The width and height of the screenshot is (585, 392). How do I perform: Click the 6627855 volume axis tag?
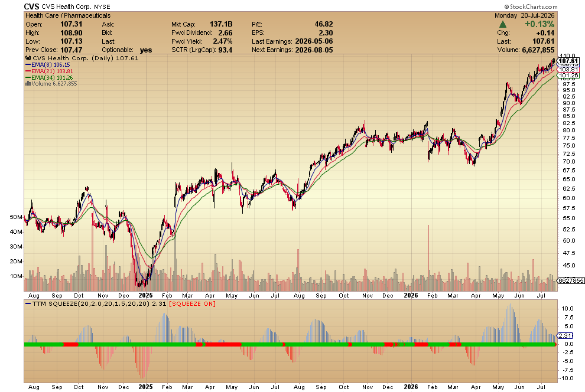pos(570,280)
